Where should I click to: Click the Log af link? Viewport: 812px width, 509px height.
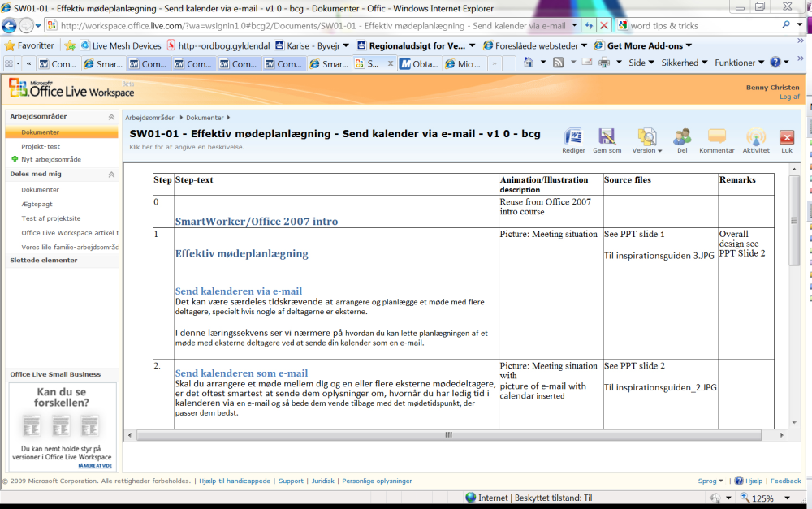789,97
